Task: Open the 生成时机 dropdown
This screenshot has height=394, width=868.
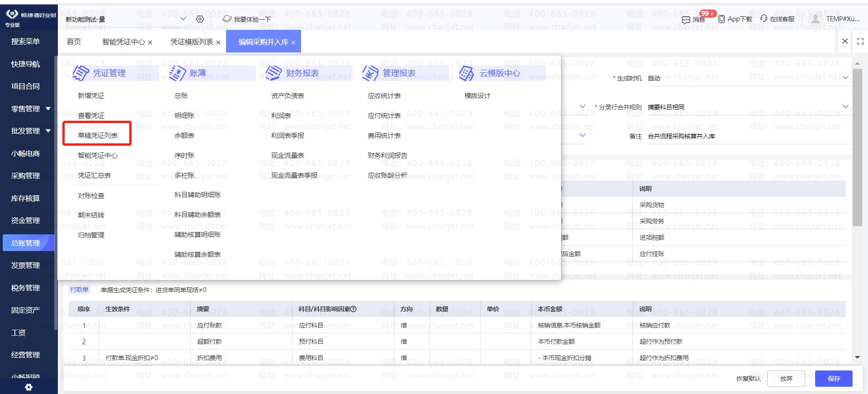Action: pyautogui.click(x=845, y=78)
